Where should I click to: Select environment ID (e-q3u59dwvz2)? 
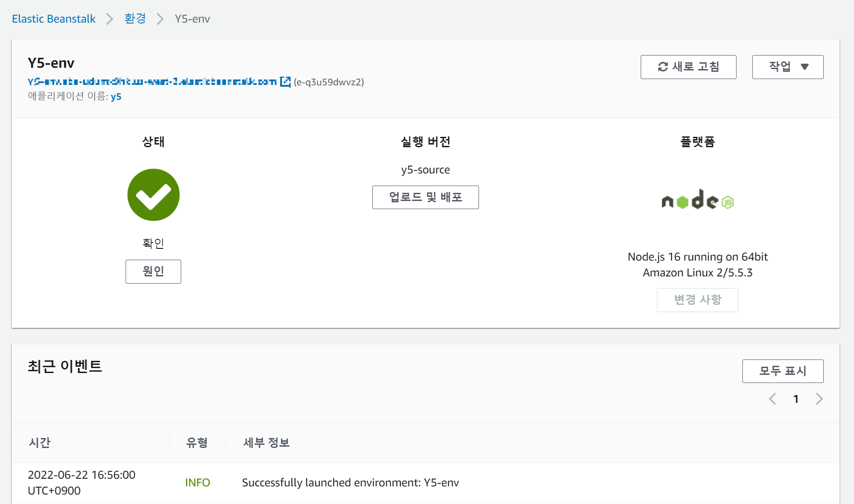tap(329, 82)
